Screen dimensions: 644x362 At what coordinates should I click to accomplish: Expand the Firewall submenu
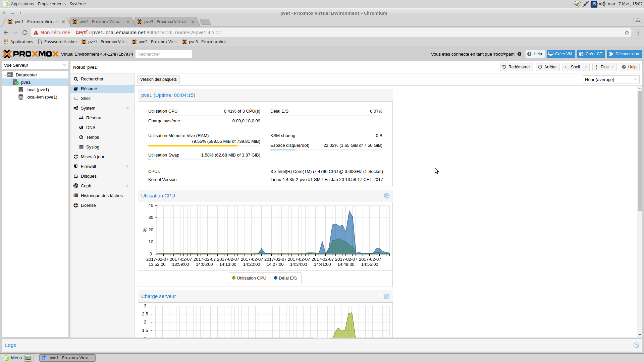click(x=127, y=167)
